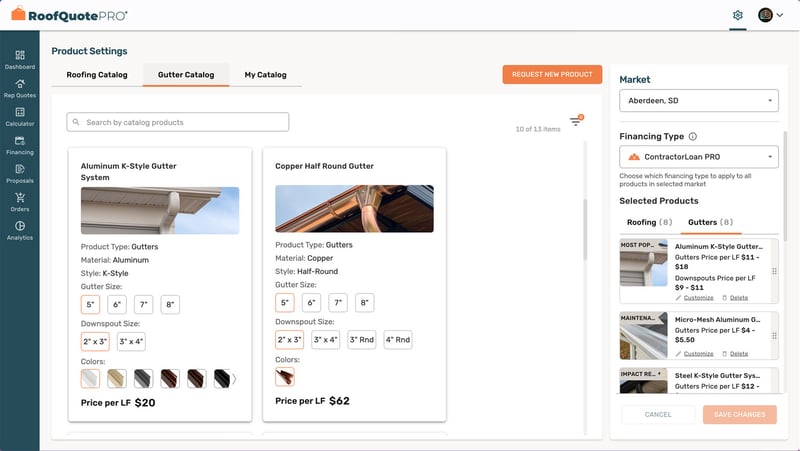Switch to the My Catalog tab
This screenshot has width=800, height=451.
265,75
